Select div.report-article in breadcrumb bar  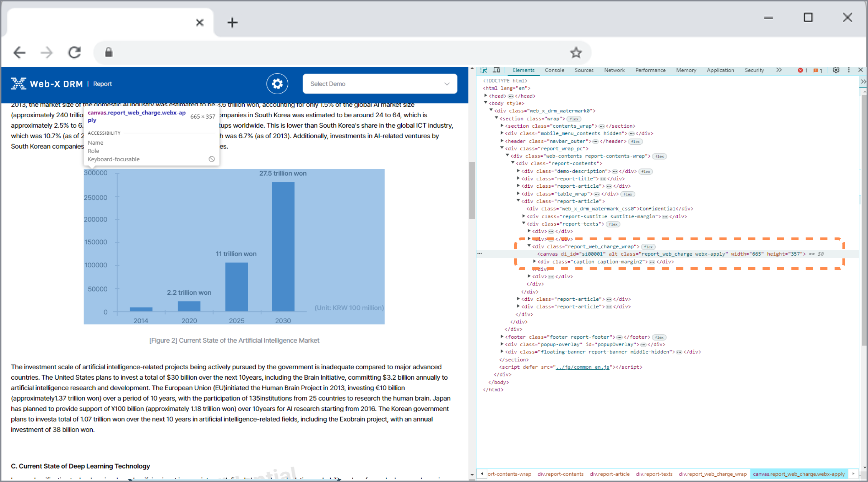(609, 474)
